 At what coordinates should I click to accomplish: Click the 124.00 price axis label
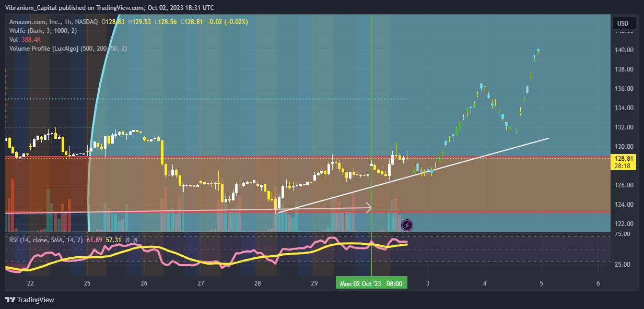624,205
